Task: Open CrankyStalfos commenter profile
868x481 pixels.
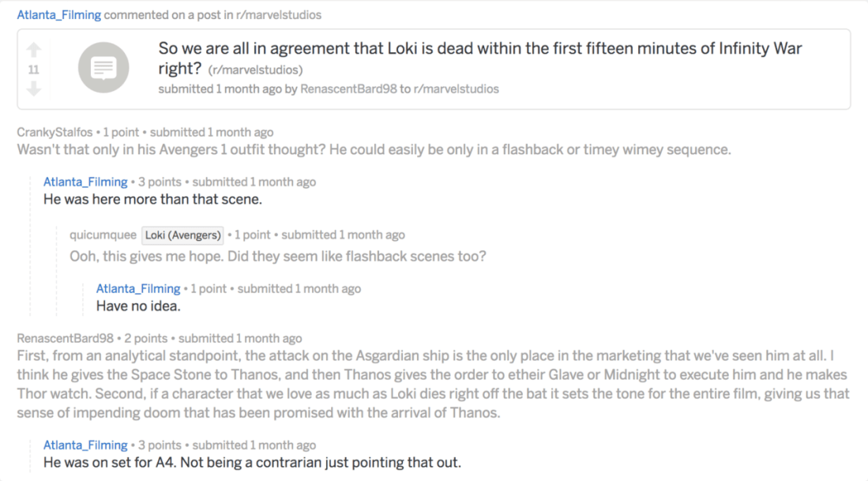Action: (x=54, y=132)
